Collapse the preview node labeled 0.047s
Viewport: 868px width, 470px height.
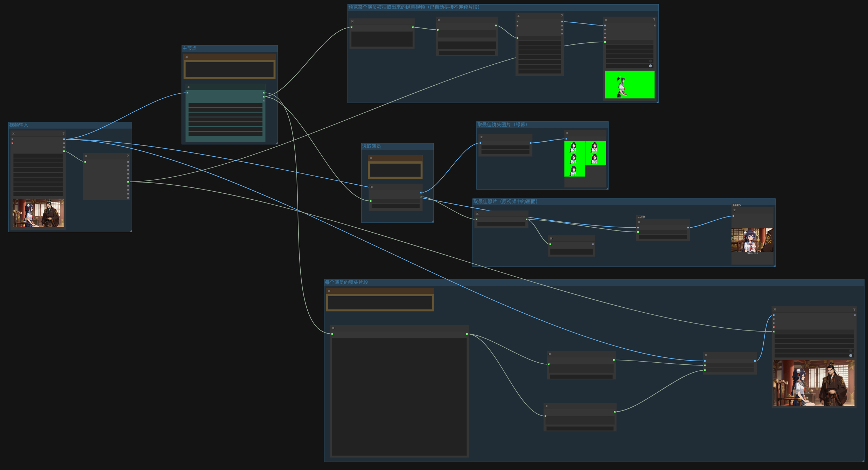(735, 210)
